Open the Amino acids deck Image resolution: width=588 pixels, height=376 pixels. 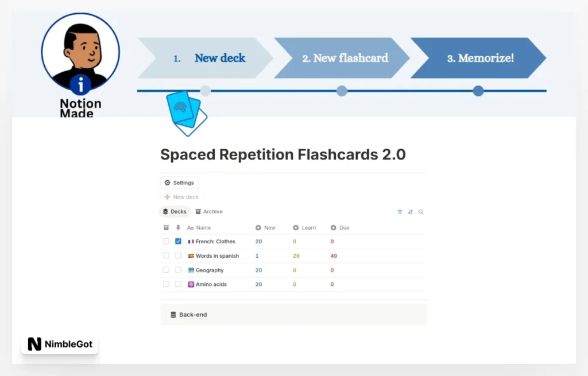pyautogui.click(x=211, y=284)
